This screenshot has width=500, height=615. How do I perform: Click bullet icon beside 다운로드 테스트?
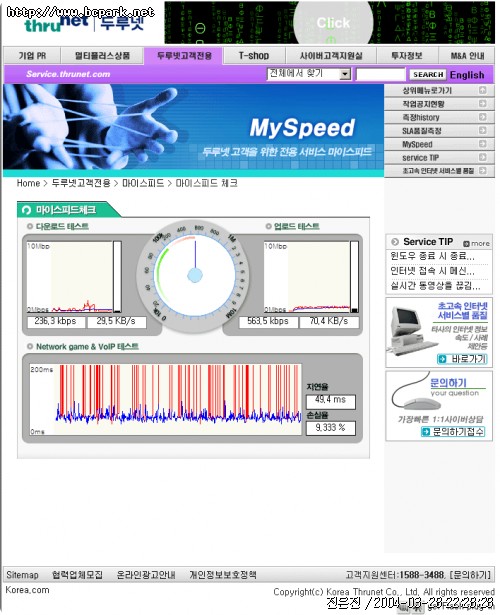tap(30, 226)
